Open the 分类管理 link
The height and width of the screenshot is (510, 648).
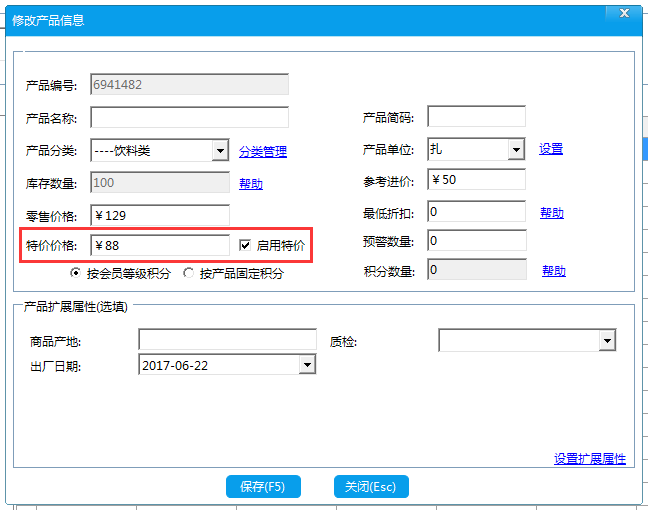[x=263, y=152]
